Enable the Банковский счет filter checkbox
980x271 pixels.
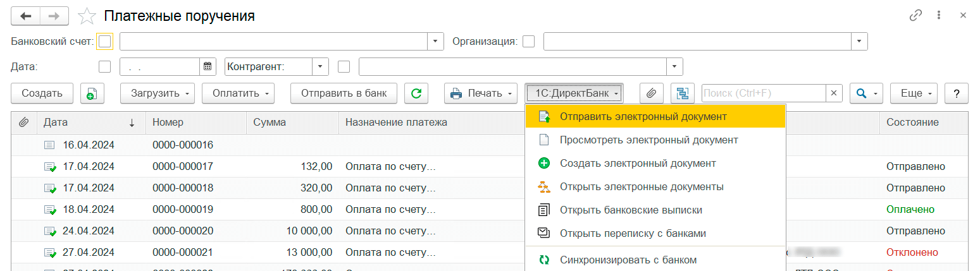point(105,42)
